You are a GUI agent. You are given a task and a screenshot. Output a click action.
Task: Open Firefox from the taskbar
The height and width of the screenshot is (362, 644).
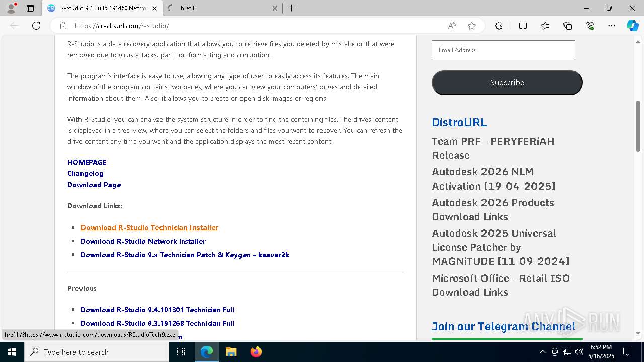[256, 352]
